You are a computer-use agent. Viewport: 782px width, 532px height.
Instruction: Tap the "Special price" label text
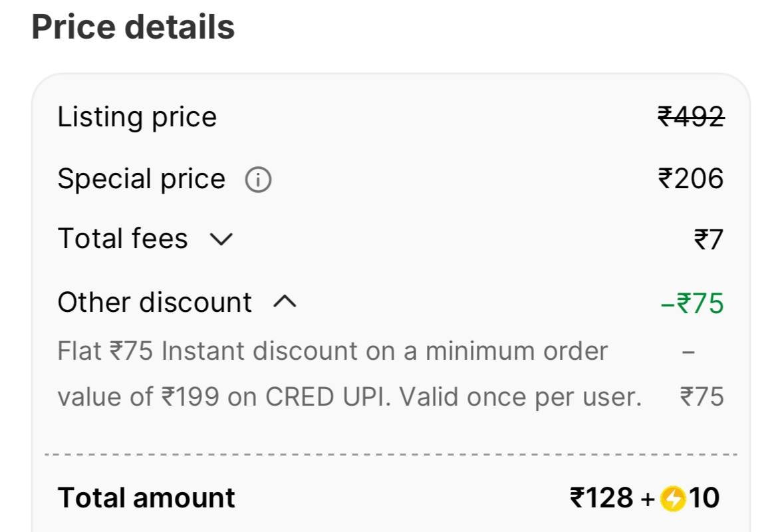(141, 179)
